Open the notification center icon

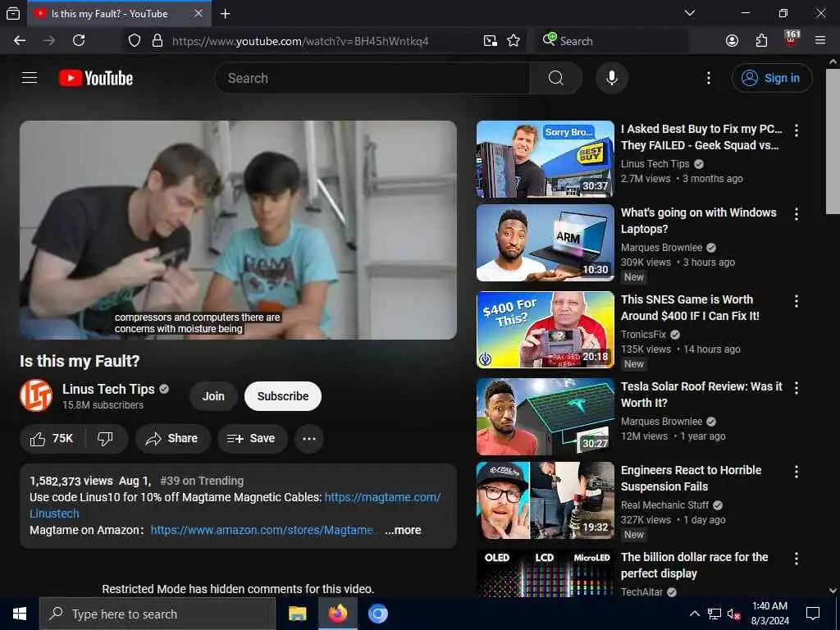click(813, 614)
